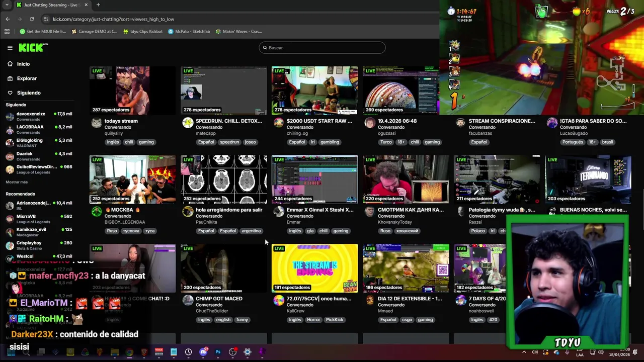This screenshot has width=644, height=362.
Task: Select followed channel LACOBRAAA
Action: click(x=39, y=129)
